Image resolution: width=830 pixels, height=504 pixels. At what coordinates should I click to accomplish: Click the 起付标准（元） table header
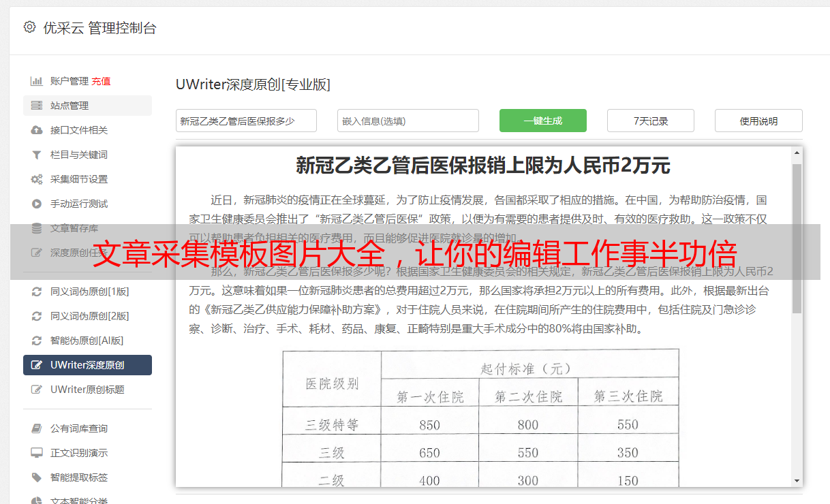tap(525, 368)
